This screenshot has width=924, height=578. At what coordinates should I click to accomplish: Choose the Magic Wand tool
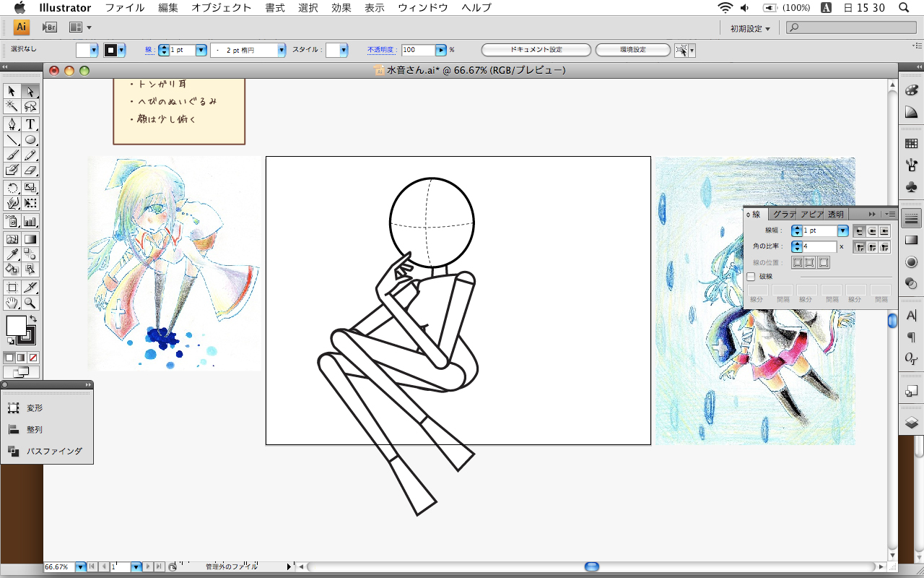point(12,106)
